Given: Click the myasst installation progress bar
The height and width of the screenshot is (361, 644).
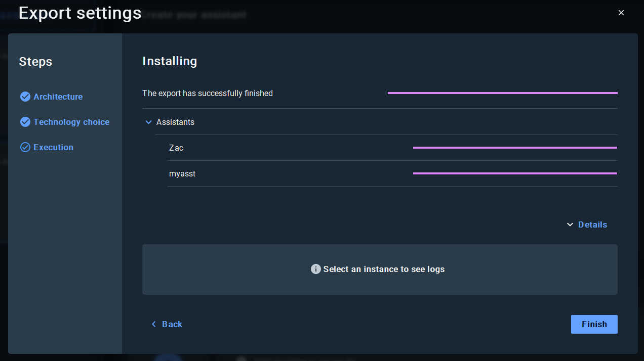Looking at the screenshot, I should tap(515, 173).
